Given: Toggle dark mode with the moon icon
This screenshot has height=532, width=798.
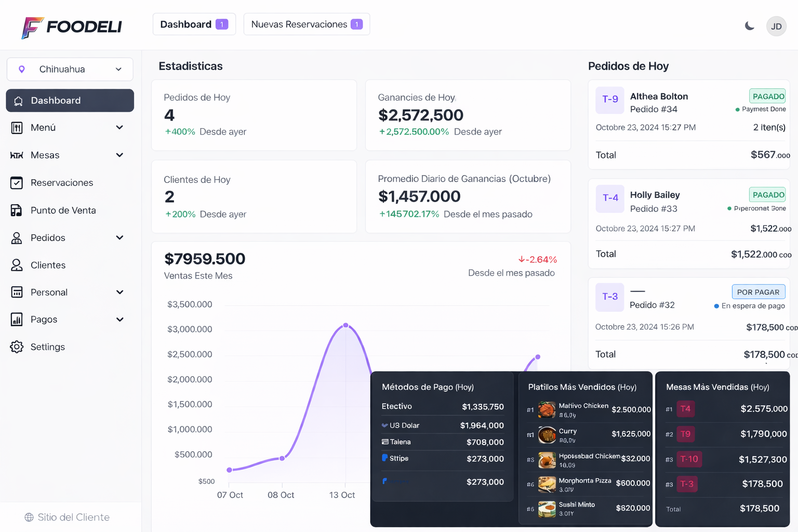Looking at the screenshot, I should coord(749,26).
